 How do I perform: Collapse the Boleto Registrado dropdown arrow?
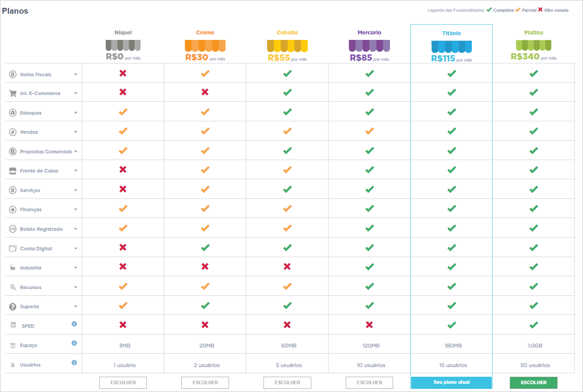click(76, 229)
